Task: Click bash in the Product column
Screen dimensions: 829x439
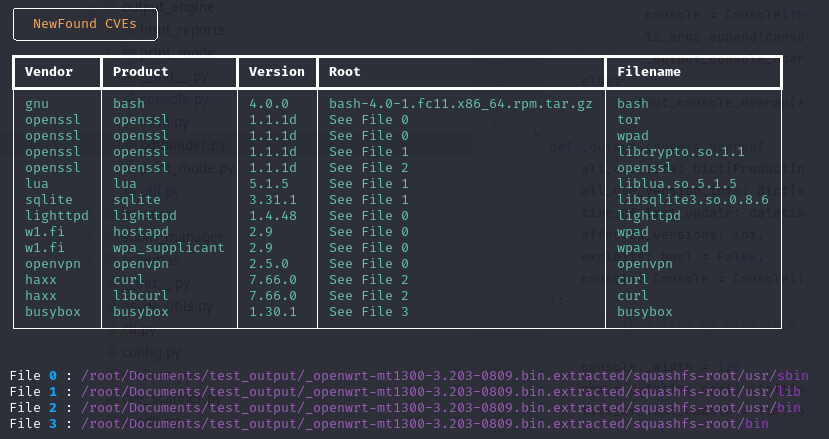Action: pos(128,104)
